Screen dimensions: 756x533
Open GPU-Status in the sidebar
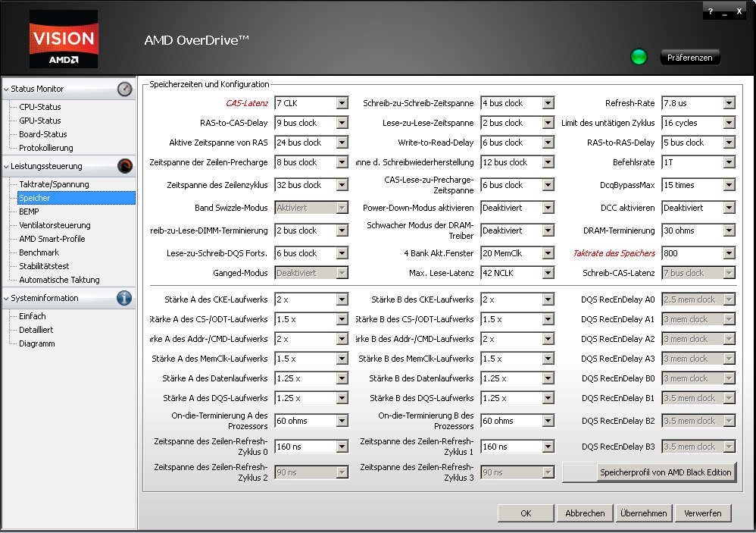(x=40, y=121)
